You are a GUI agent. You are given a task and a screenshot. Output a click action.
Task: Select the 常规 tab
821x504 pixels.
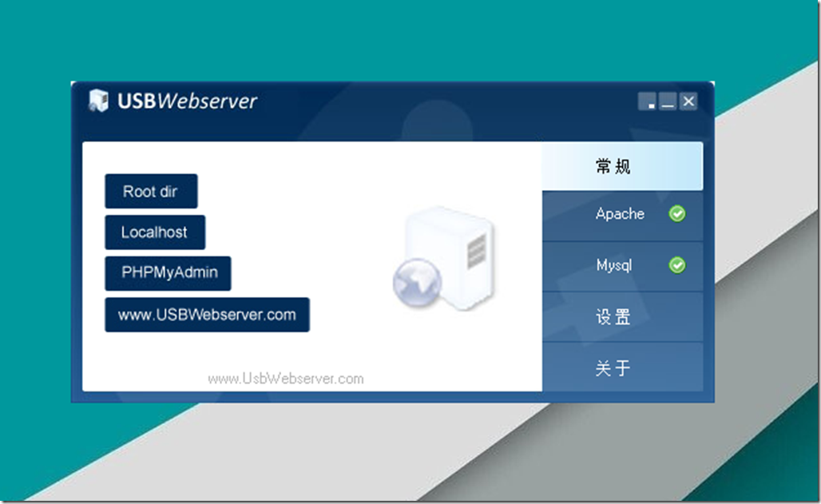622,166
